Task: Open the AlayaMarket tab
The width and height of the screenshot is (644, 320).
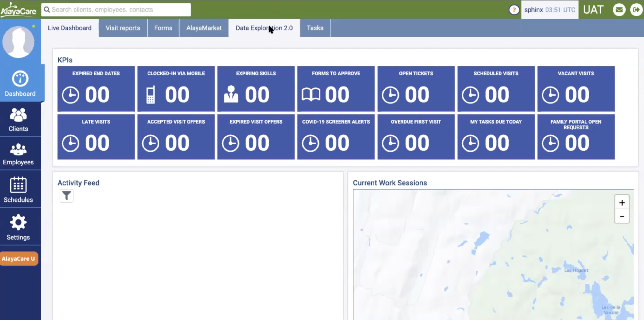Action: (204, 28)
